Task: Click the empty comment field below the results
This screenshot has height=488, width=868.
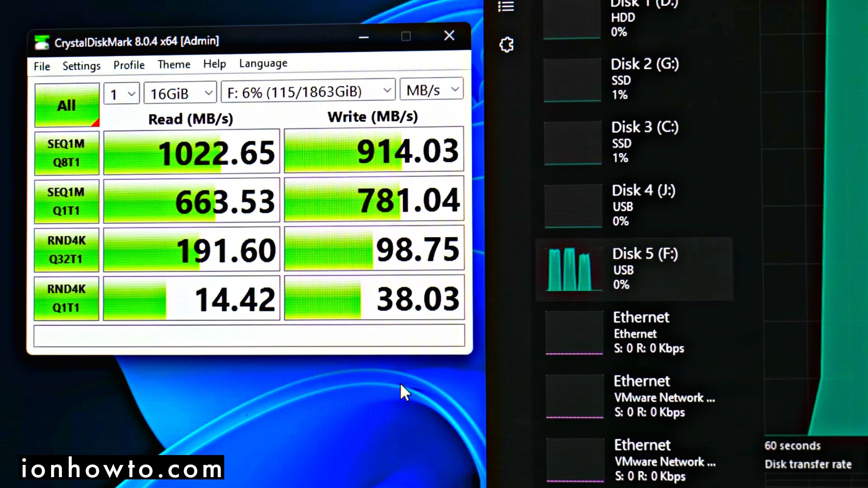Action: click(249, 335)
